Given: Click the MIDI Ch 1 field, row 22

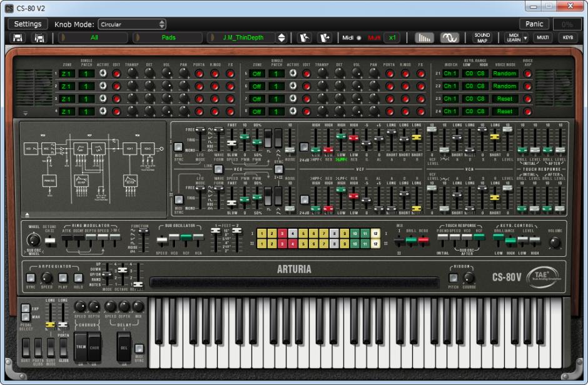Looking at the screenshot, I should [x=450, y=86].
